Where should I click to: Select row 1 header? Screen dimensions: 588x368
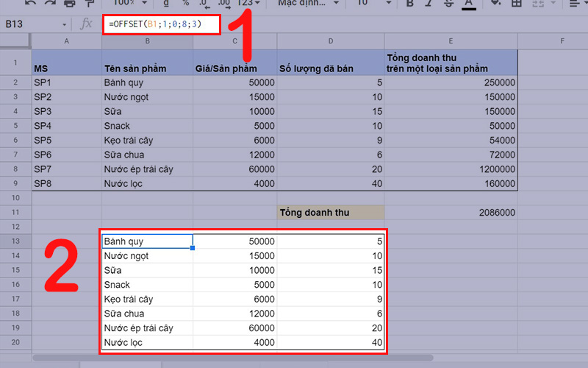15,63
